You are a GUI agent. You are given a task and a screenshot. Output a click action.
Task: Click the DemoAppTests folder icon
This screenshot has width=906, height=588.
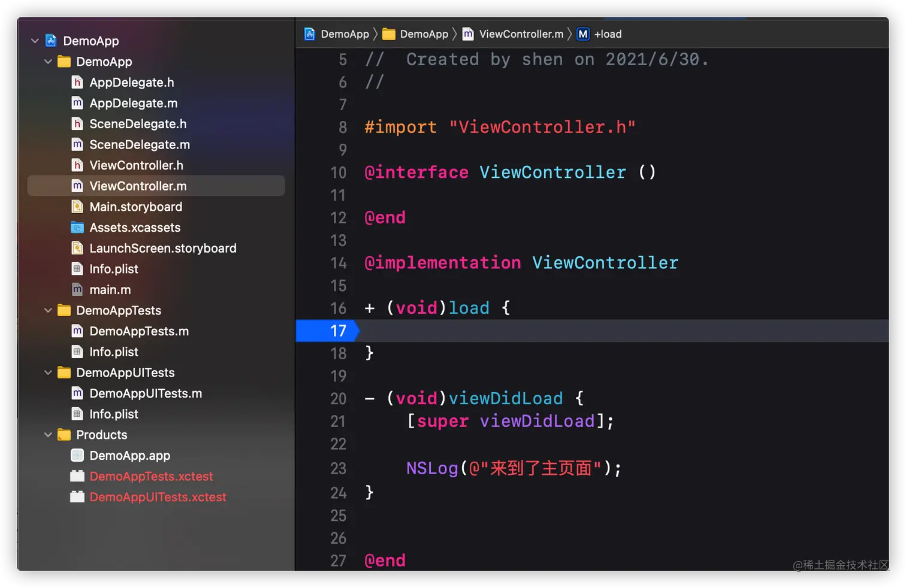(x=64, y=310)
